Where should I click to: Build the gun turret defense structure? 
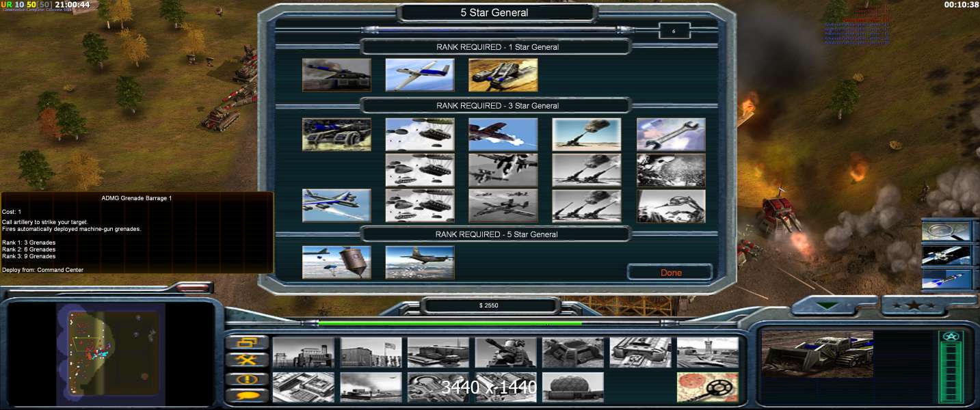coord(506,352)
